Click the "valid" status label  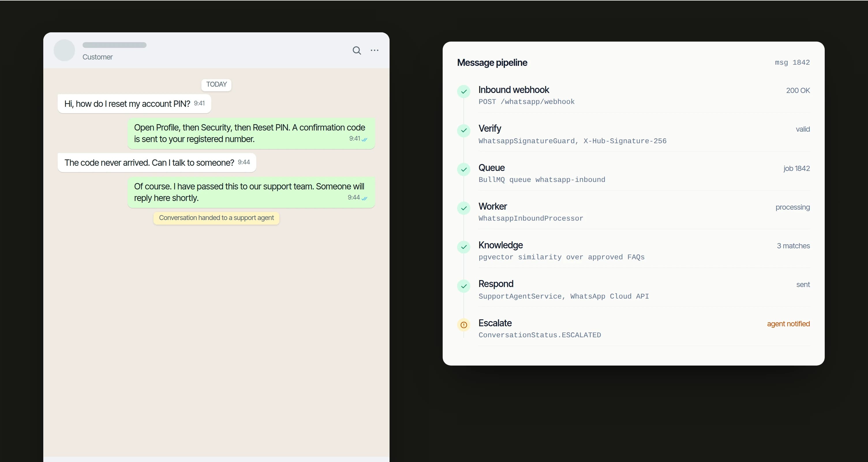[802, 129]
